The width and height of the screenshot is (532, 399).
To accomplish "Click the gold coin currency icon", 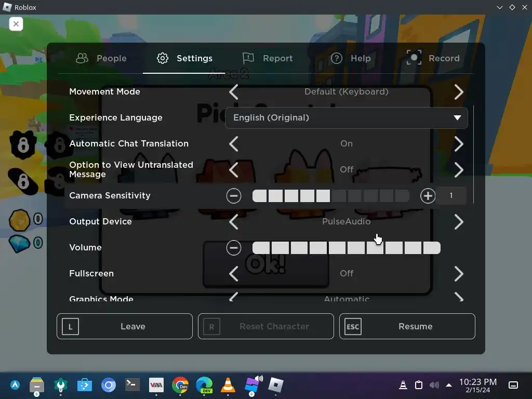I will (19, 220).
